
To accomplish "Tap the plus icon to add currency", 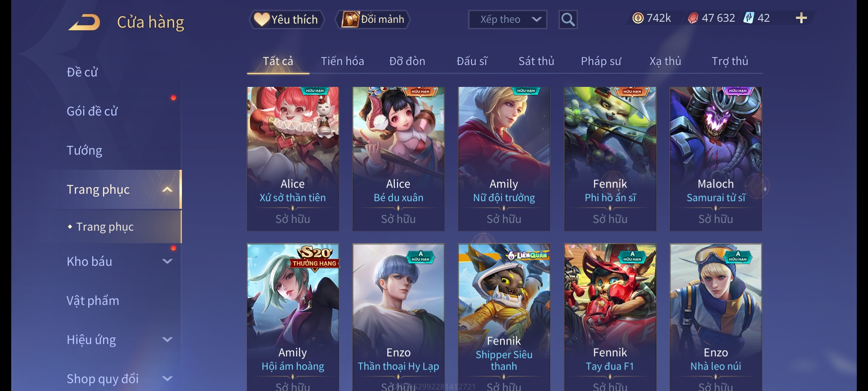I will [801, 18].
